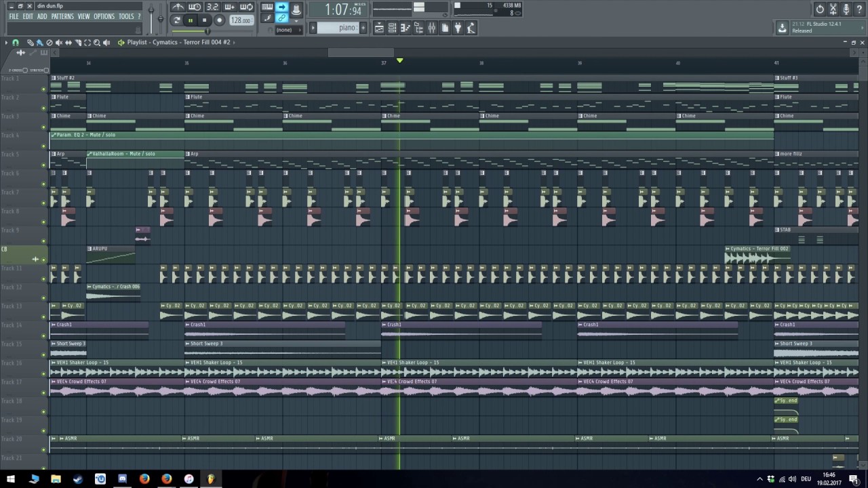Open the playlist options arrow menu
The height and width of the screenshot is (488, 868).
coord(7,43)
